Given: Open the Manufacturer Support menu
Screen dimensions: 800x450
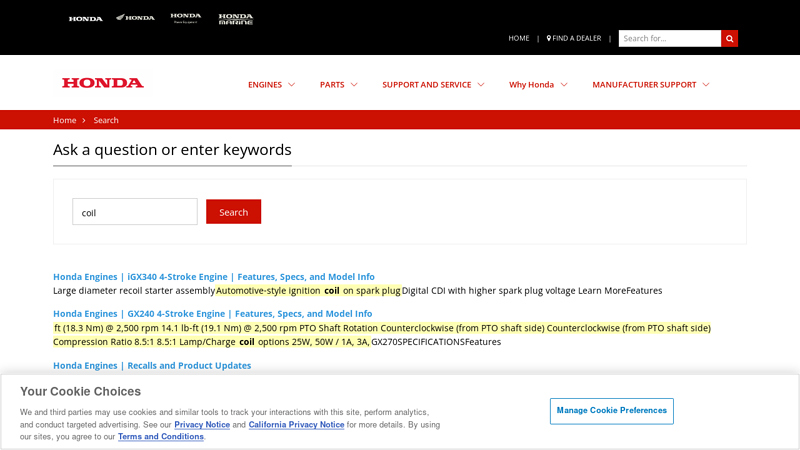Looking at the screenshot, I should point(650,85).
